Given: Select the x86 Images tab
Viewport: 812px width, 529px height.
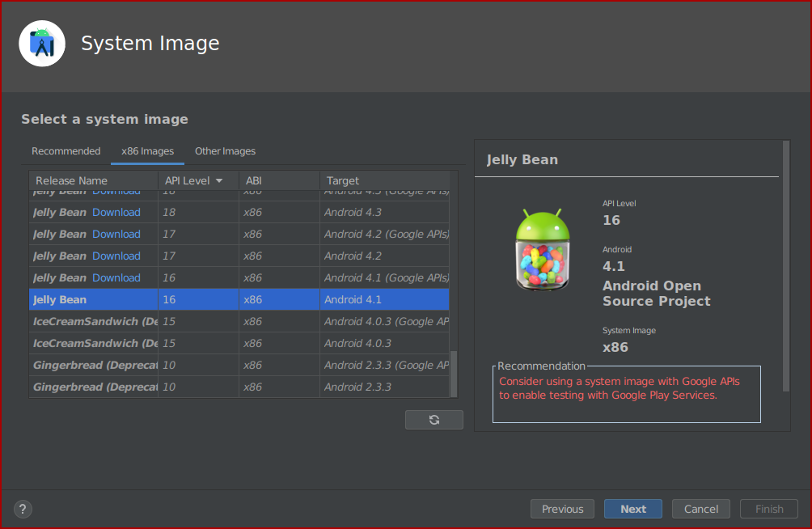Looking at the screenshot, I should pyautogui.click(x=147, y=151).
